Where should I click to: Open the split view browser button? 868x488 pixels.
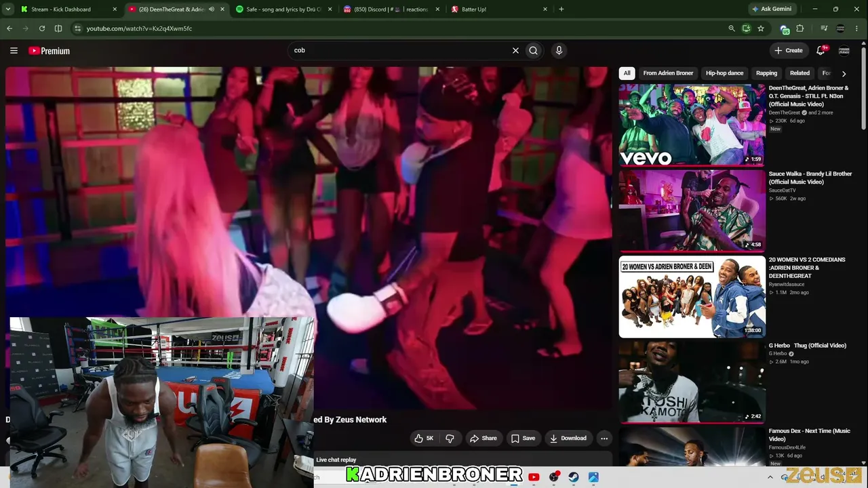tap(58, 28)
